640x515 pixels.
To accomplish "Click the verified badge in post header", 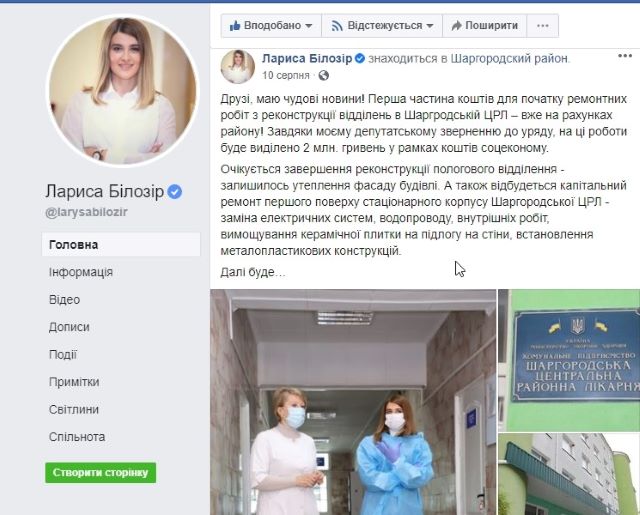I will (x=360, y=58).
